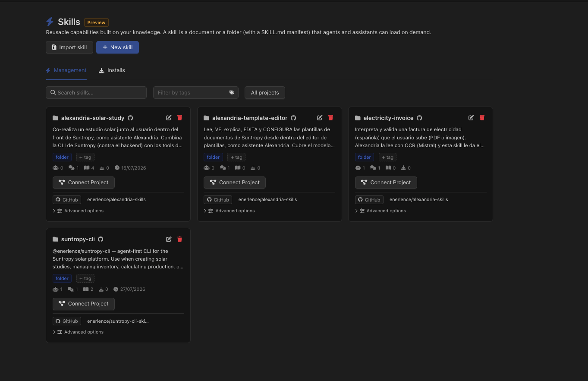Delete the alexandria-solar-study skill
Image resolution: width=588 pixels, height=381 pixels.
click(180, 118)
